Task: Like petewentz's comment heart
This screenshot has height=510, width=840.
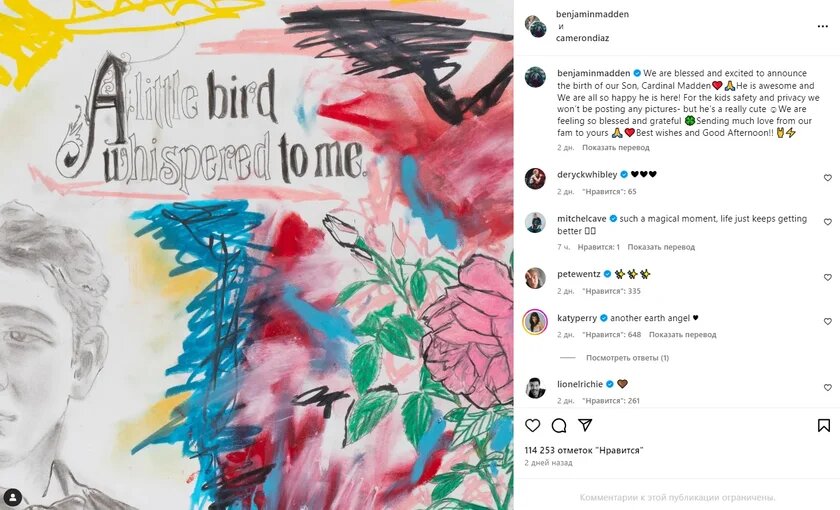Action: point(828,278)
